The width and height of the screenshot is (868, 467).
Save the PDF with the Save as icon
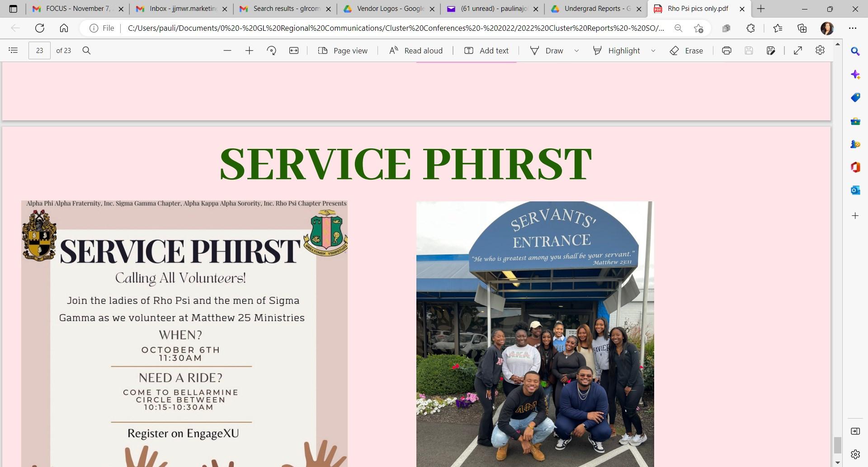coord(771,50)
